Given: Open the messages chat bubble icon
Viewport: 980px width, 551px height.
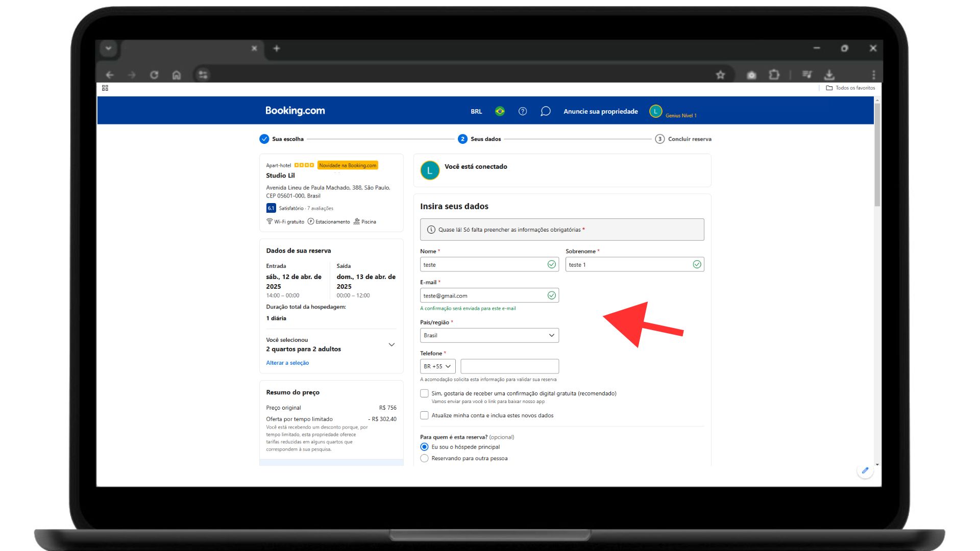Looking at the screenshot, I should click(545, 111).
